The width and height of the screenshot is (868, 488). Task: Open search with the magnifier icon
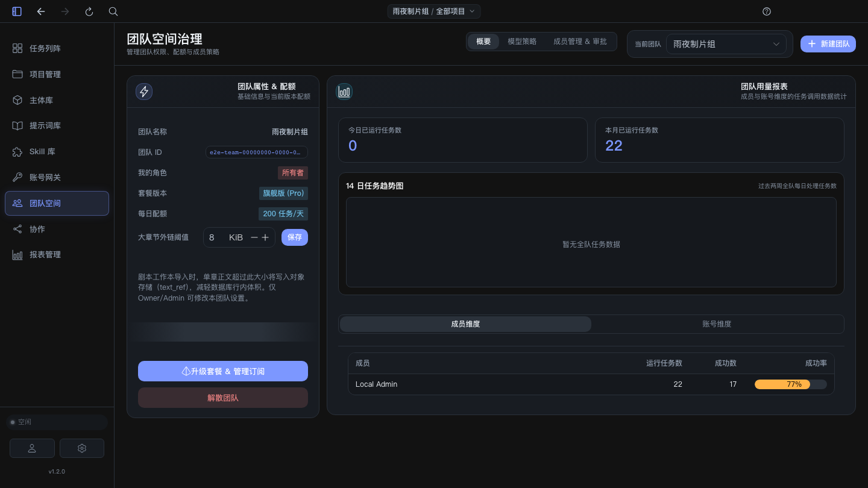(113, 11)
